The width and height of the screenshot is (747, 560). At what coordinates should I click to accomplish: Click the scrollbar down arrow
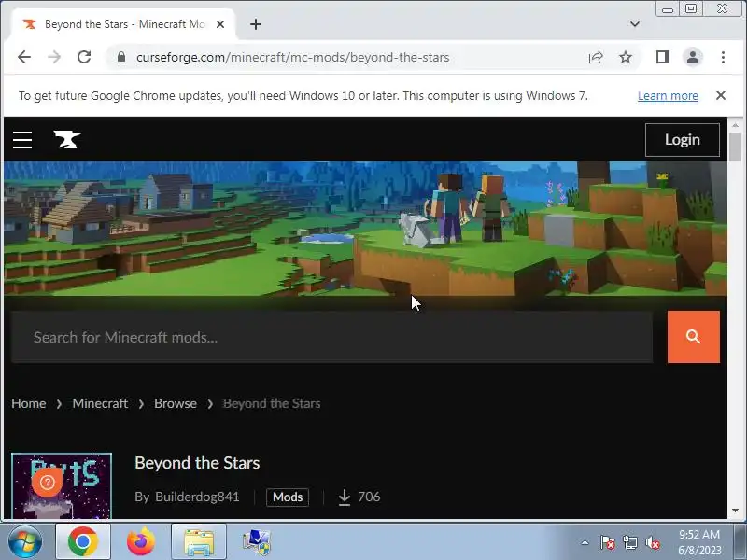pos(735,510)
